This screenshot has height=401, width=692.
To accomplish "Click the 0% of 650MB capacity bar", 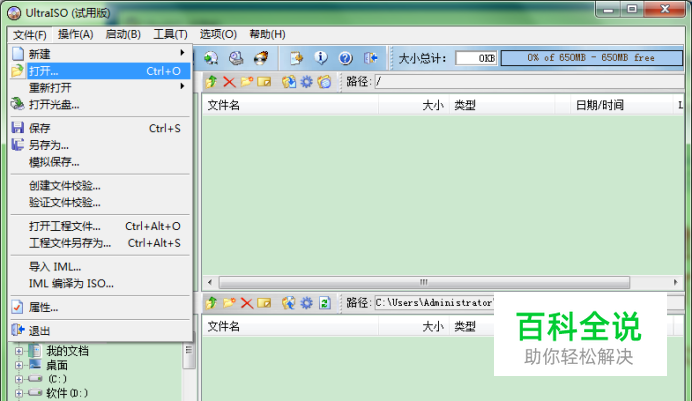I will [x=591, y=58].
